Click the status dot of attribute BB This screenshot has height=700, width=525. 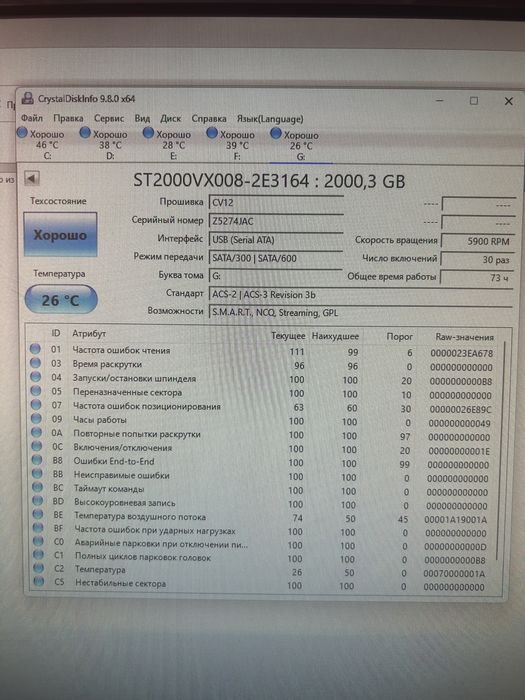tap(38, 474)
